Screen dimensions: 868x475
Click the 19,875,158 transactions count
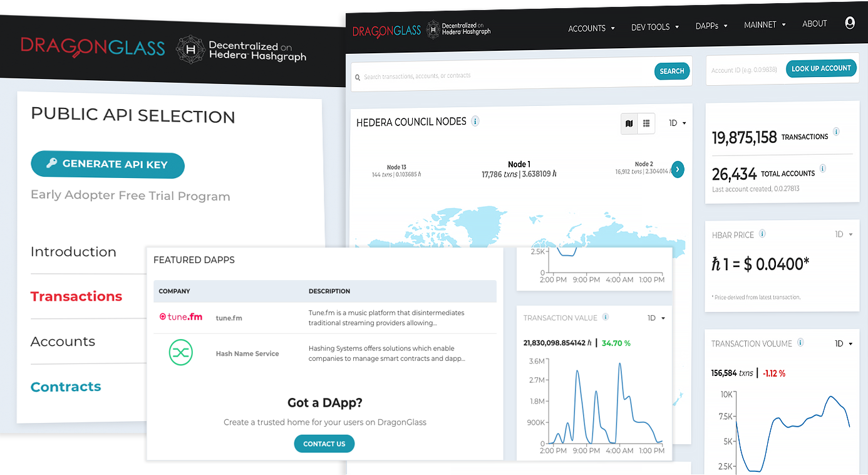point(745,137)
